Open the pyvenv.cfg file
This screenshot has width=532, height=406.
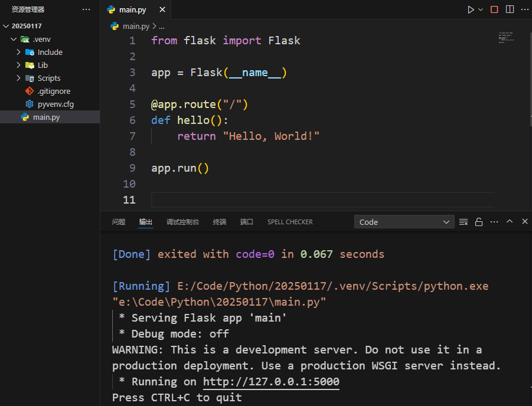point(50,104)
